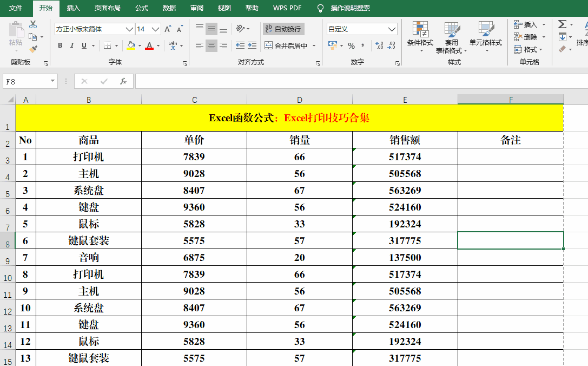The width and height of the screenshot is (588, 366).
Task: Click the 插入 insert cells button
Action: 525,24
